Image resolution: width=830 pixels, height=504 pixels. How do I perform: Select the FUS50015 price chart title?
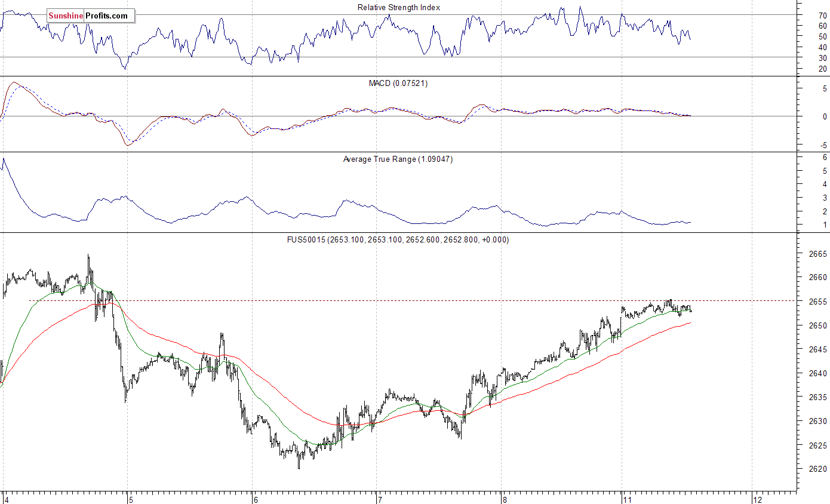point(398,239)
